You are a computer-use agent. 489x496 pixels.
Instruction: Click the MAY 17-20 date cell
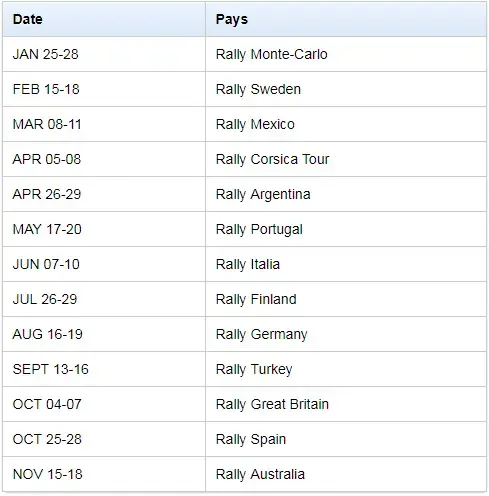tap(104, 229)
